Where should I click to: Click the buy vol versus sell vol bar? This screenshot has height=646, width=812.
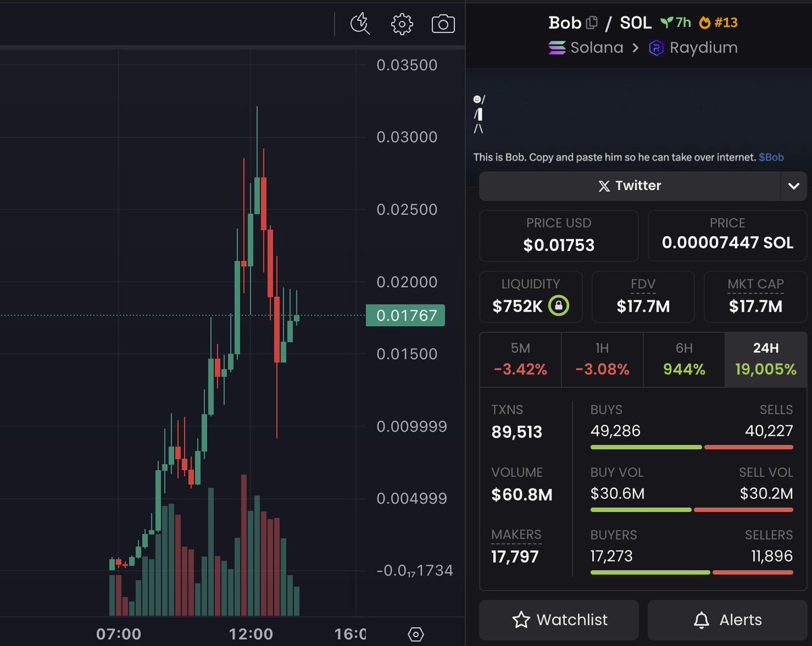pyautogui.click(x=692, y=509)
